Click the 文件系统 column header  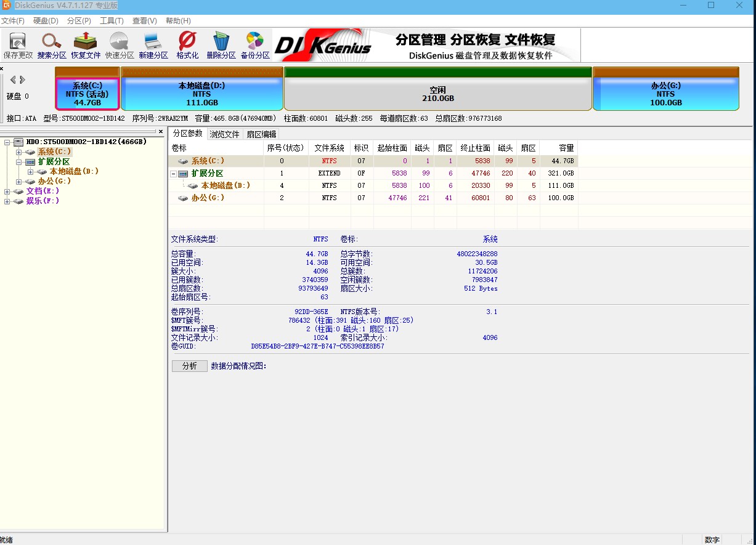coord(330,148)
